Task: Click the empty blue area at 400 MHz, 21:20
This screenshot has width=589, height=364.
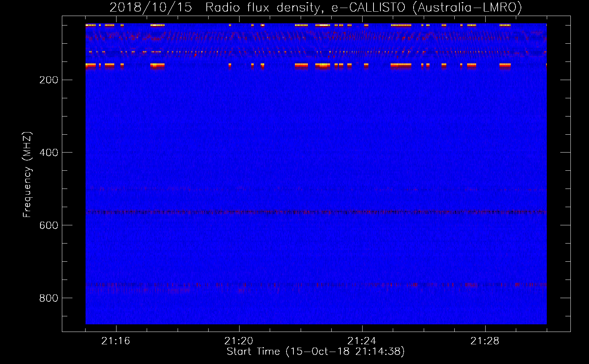Action: tap(239, 153)
